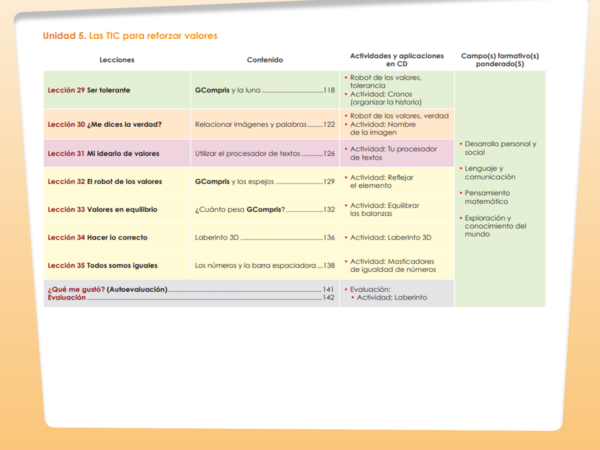The image size is (600, 450).
Task: Click "Robot de los valores, tolerancia" bullet
Action: click(383, 82)
